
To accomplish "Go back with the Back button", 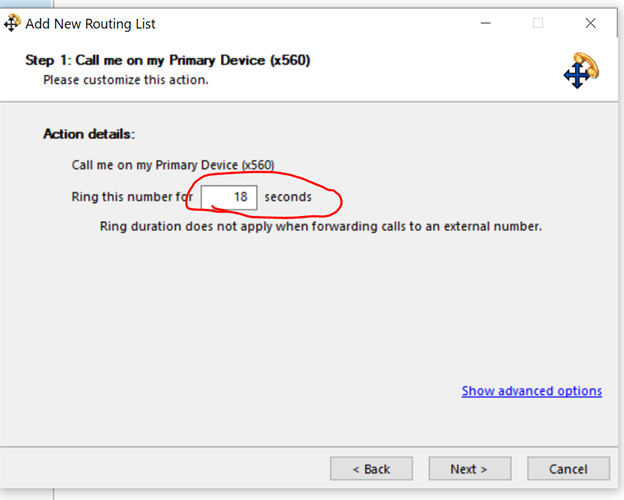I will [372, 468].
